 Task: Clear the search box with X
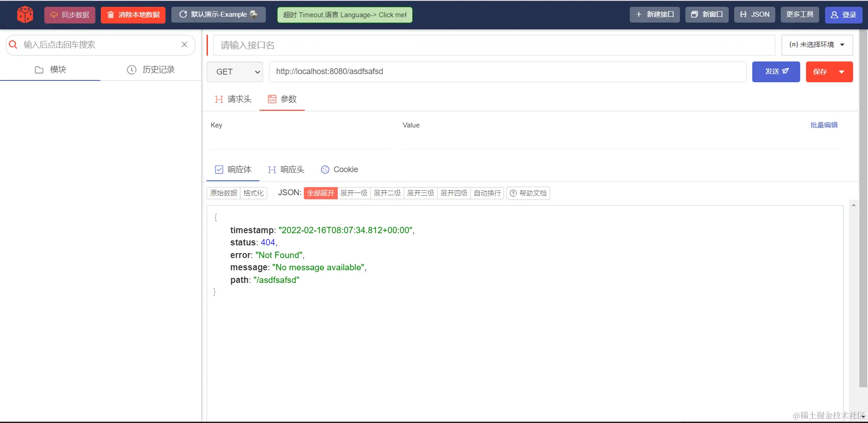pos(184,44)
